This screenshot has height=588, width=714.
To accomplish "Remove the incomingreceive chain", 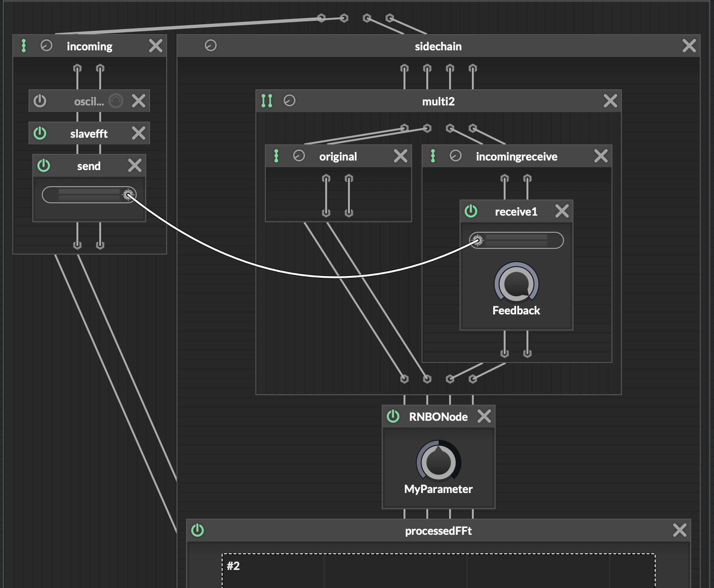I will click(601, 156).
